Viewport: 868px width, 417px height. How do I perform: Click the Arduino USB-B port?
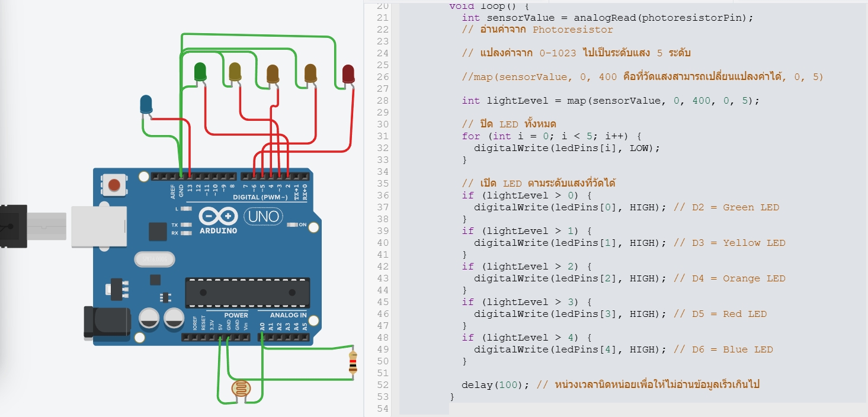(99, 226)
